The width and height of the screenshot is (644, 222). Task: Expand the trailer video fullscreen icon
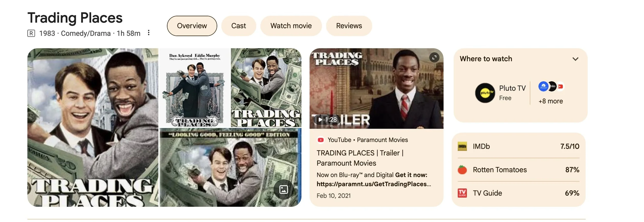pos(434,57)
